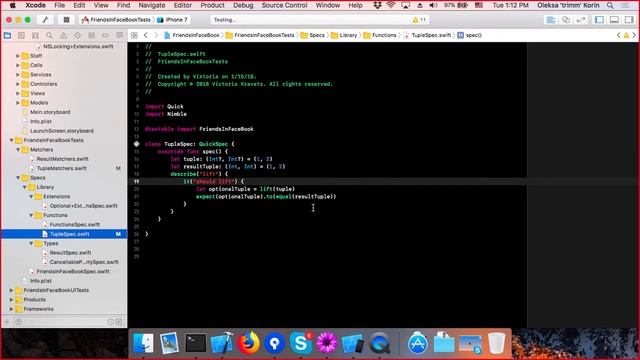The image size is (640, 360).
Task: Click the build tool hammer button
Action: click(45, 20)
